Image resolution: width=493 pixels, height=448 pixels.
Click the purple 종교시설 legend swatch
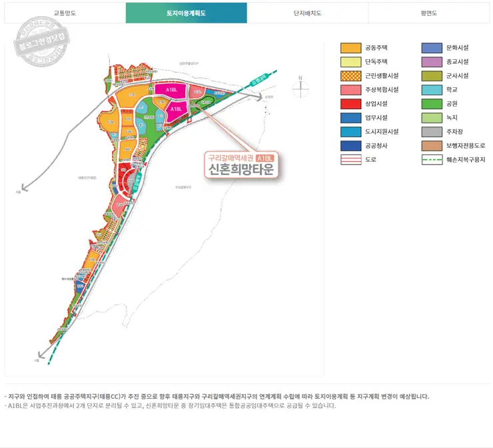click(432, 62)
